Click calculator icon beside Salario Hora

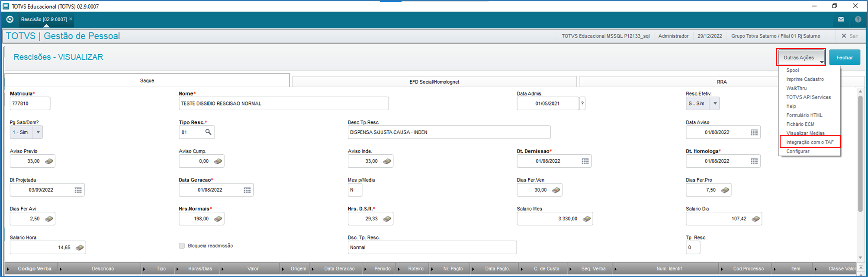coord(80,248)
